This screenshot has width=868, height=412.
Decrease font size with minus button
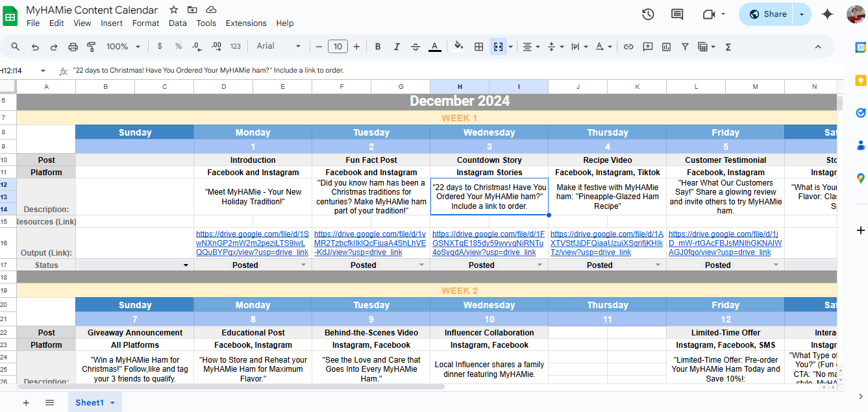click(319, 47)
